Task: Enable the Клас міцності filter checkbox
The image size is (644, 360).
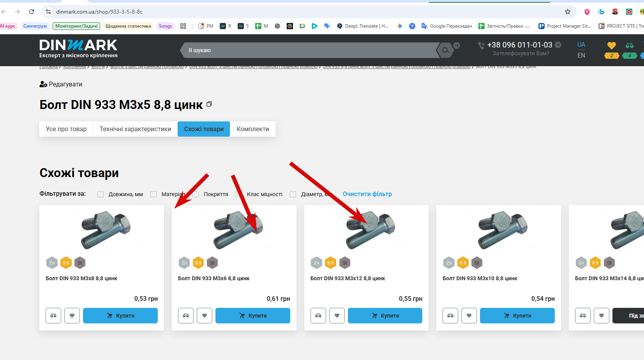Action: (x=239, y=194)
